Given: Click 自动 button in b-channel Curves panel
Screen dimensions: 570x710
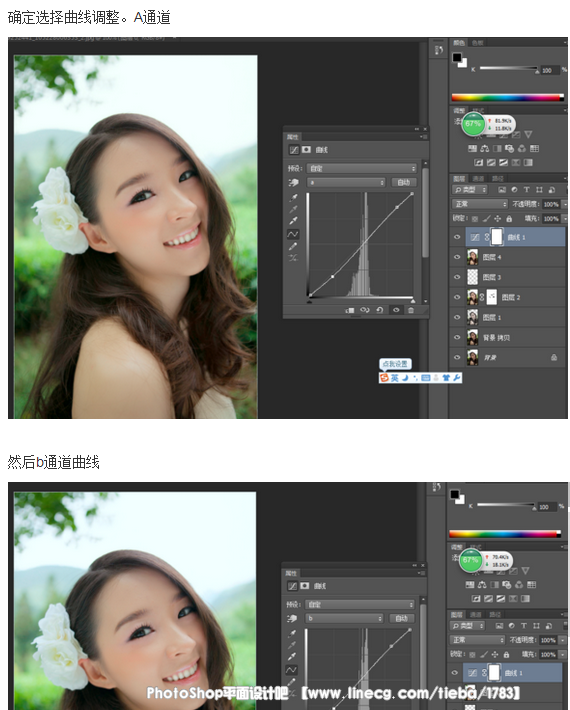Looking at the screenshot, I should click(x=402, y=619).
